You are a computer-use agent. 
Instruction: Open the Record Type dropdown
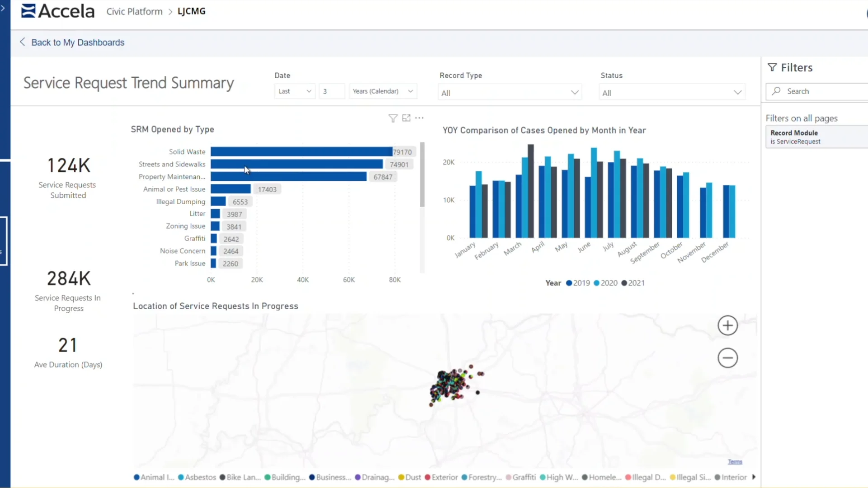[510, 93]
